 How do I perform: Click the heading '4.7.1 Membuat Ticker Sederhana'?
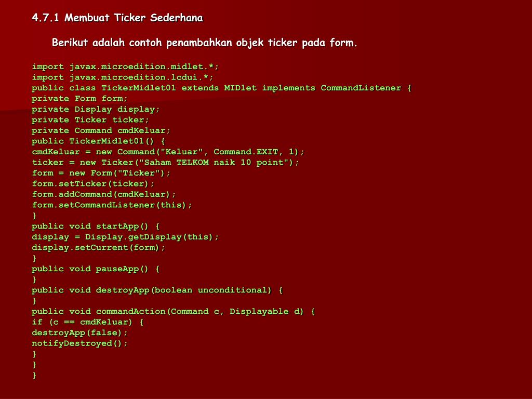[x=117, y=18]
